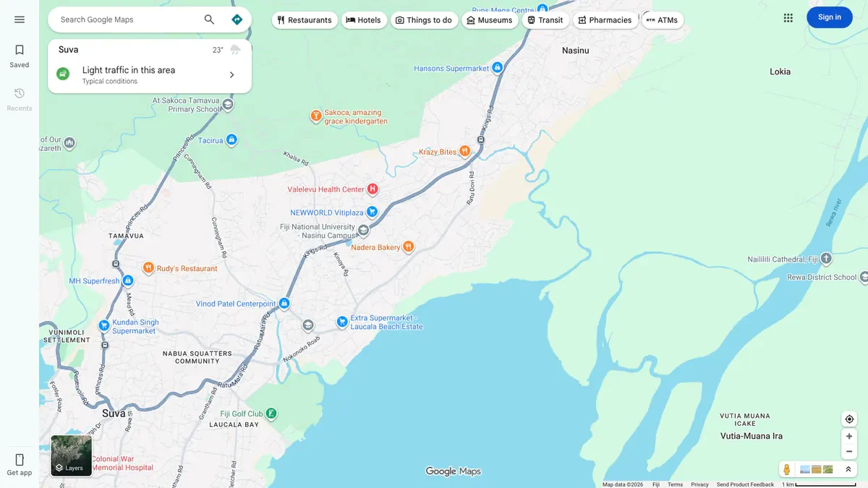Open Google apps grid icon
The image size is (868, 488).
point(788,17)
